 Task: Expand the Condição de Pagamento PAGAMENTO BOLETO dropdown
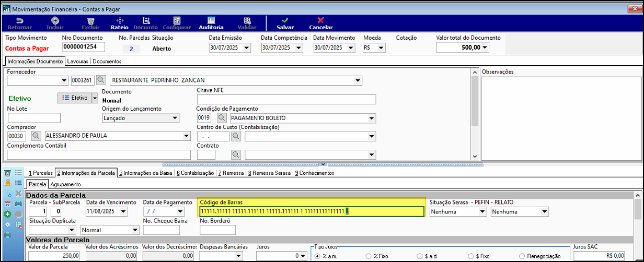pos(372,118)
